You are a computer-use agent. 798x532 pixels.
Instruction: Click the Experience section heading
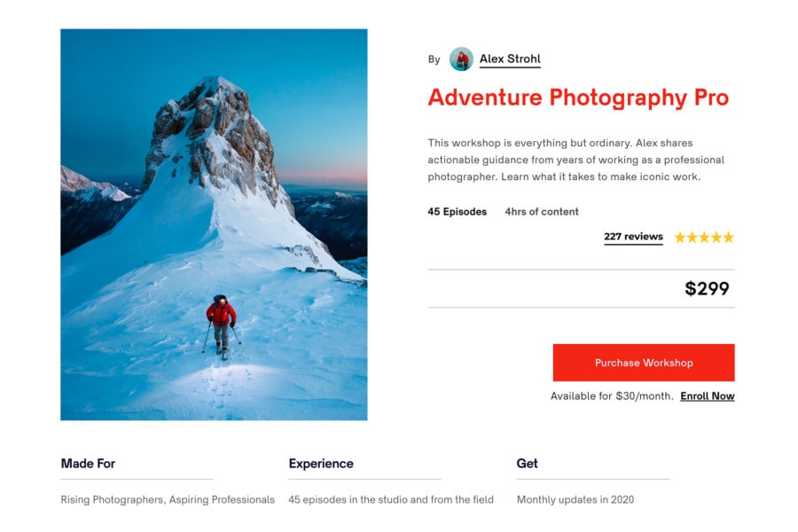320,463
